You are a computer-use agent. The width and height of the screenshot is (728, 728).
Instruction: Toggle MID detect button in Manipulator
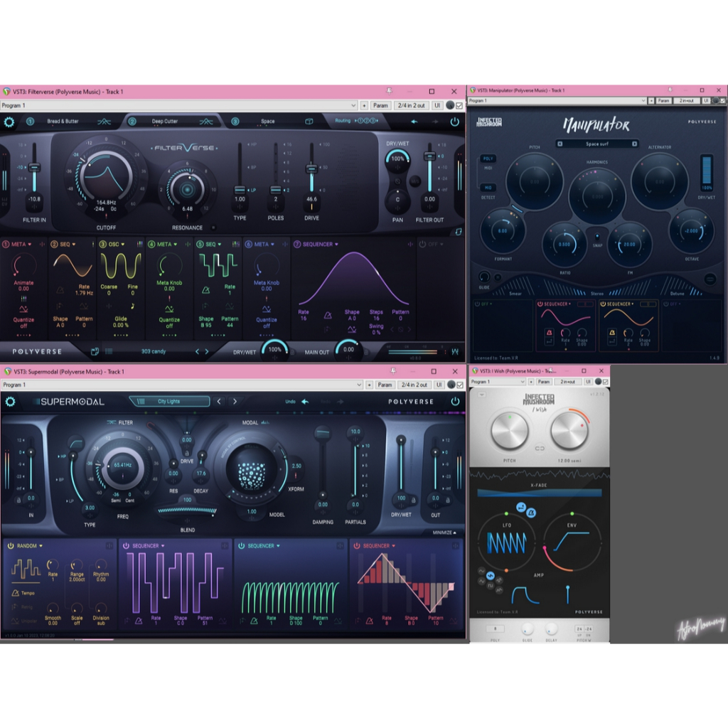pos(488,188)
